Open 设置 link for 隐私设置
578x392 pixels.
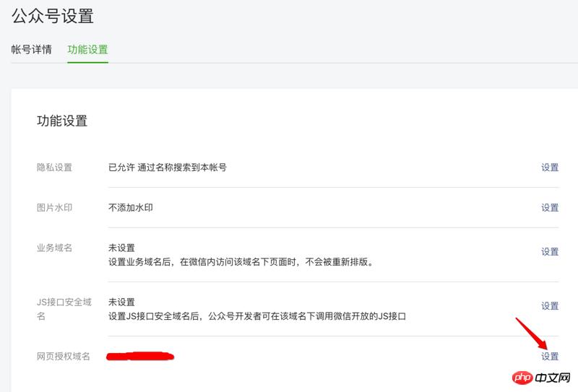click(x=550, y=167)
